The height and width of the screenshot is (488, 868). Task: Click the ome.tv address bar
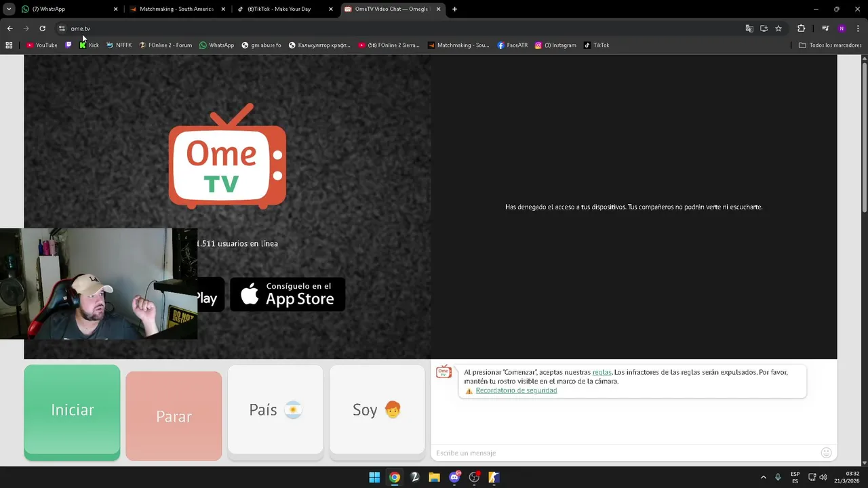[400, 28]
